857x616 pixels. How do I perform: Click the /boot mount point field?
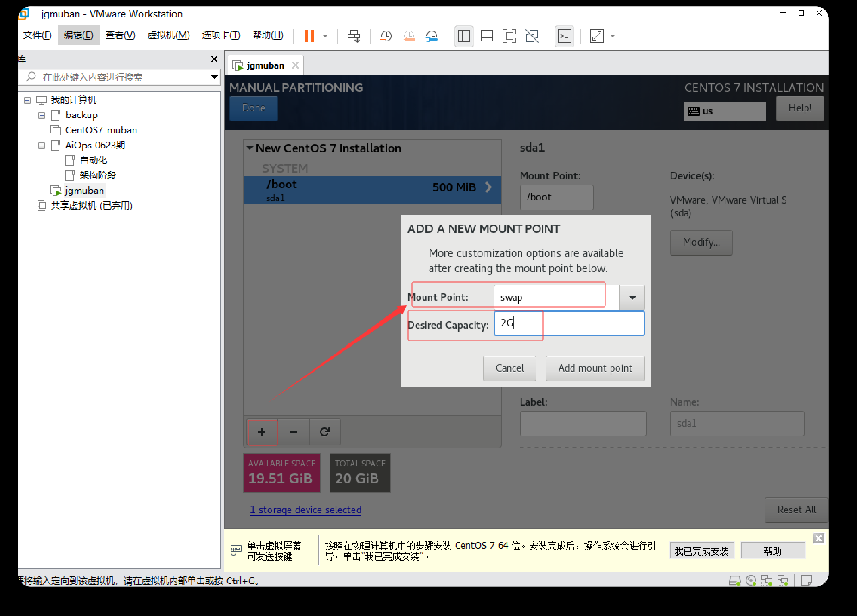(x=557, y=197)
